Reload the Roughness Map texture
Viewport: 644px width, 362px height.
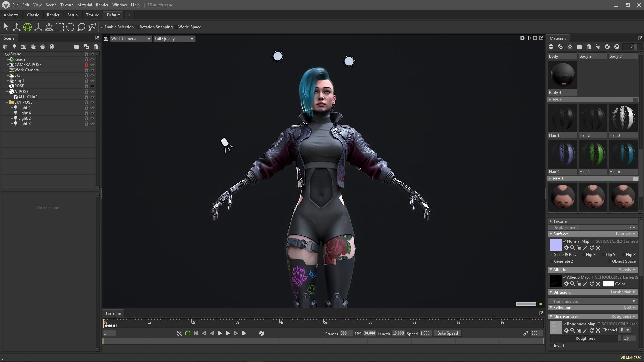coord(592,330)
